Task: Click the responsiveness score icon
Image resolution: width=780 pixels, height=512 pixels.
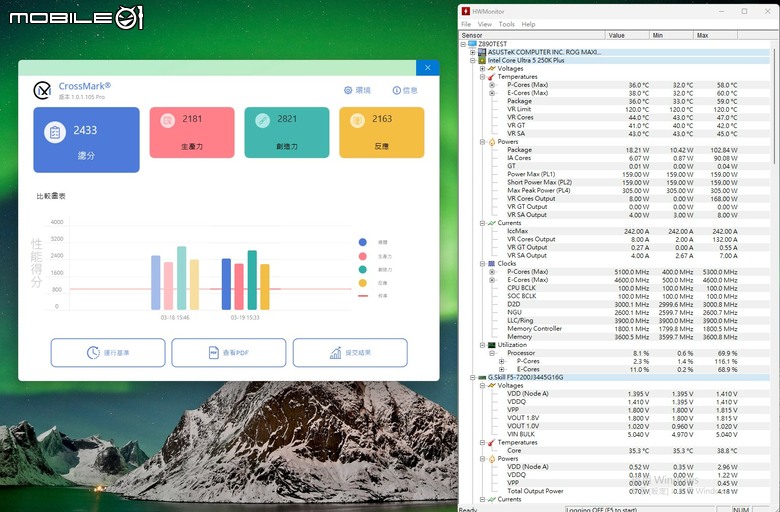Action: 357,120
